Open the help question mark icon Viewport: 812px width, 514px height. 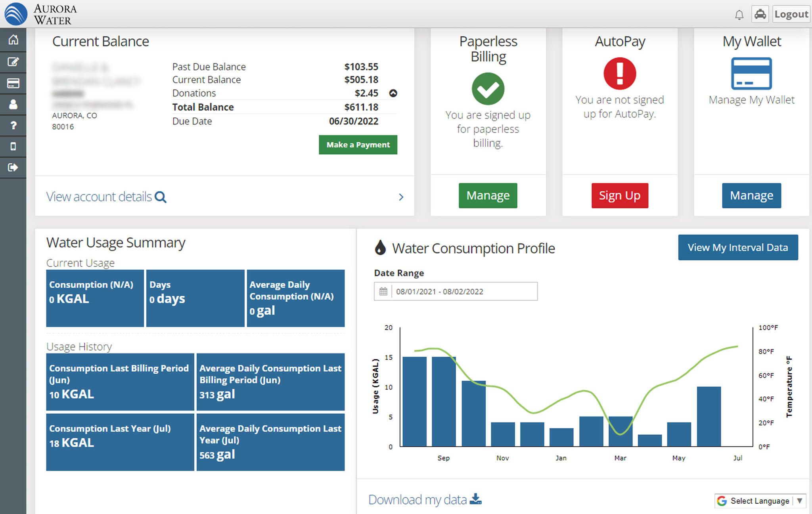click(13, 126)
